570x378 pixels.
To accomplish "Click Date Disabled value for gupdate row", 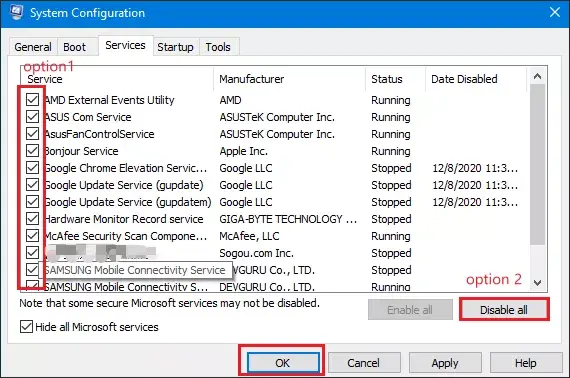I will coord(475,185).
